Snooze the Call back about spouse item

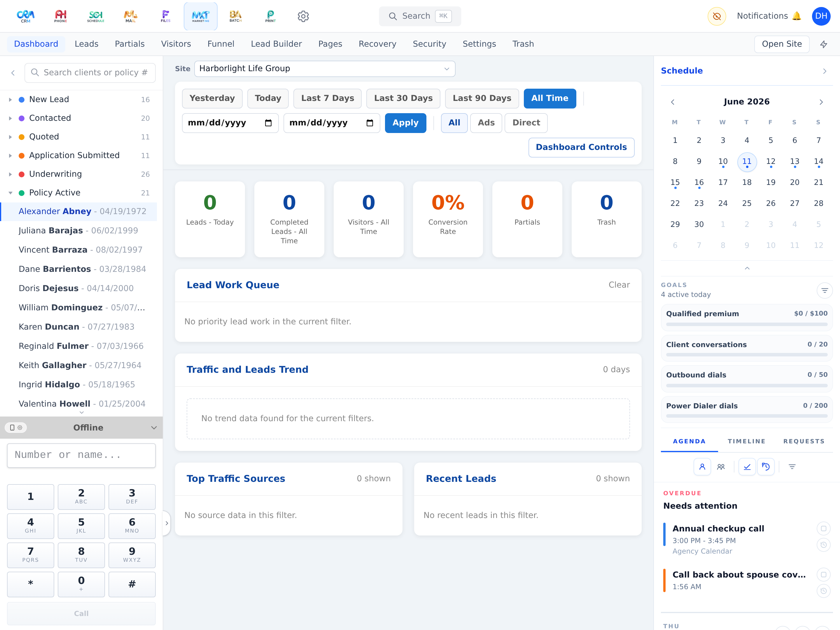pos(823,591)
